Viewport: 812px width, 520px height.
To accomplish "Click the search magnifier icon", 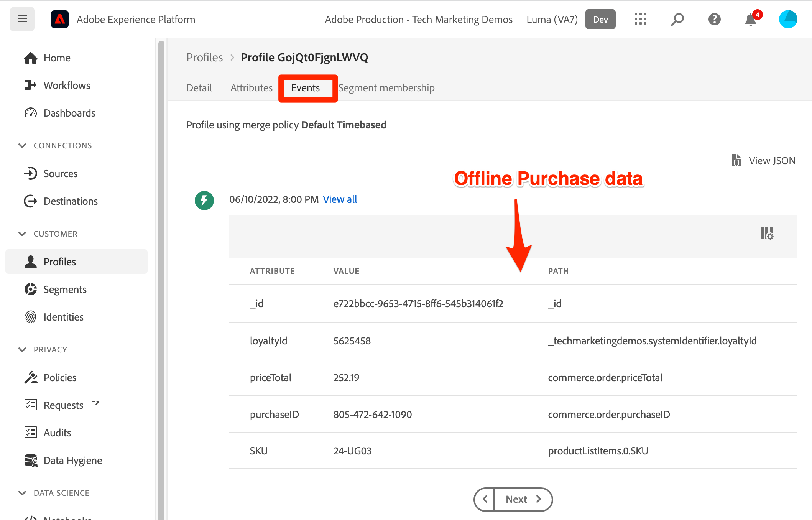I will click(x=677, y=19).
